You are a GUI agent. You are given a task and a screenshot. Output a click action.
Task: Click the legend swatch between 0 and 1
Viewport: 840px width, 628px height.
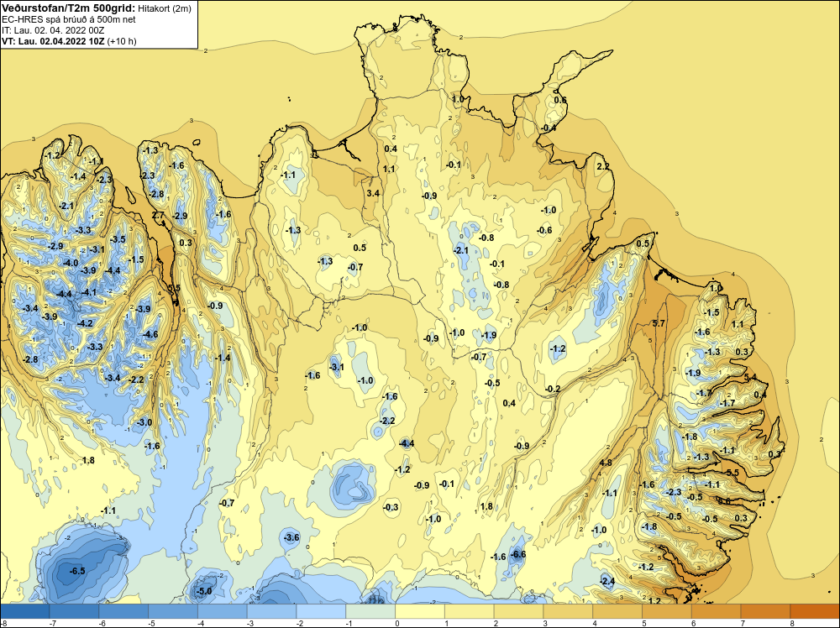click(x=419, y=611)
